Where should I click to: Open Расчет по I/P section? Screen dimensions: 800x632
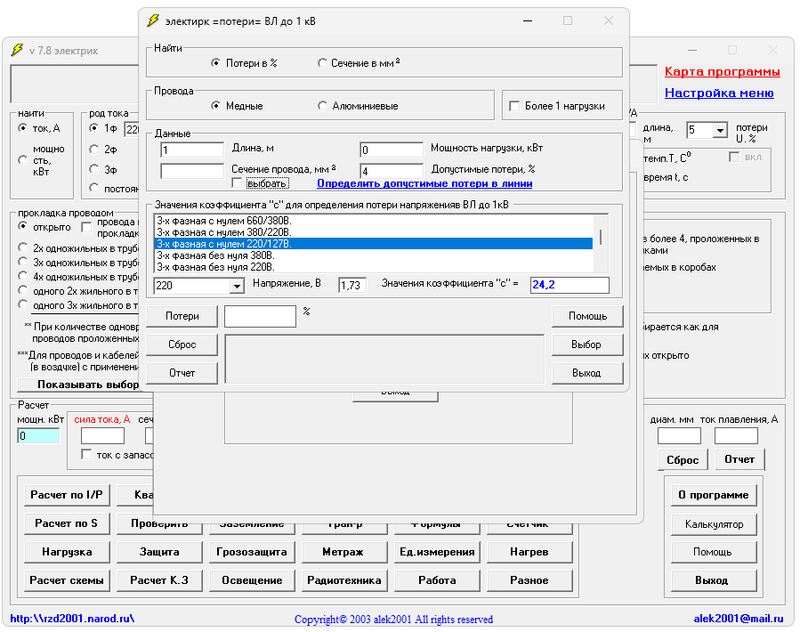coord(67,495)
